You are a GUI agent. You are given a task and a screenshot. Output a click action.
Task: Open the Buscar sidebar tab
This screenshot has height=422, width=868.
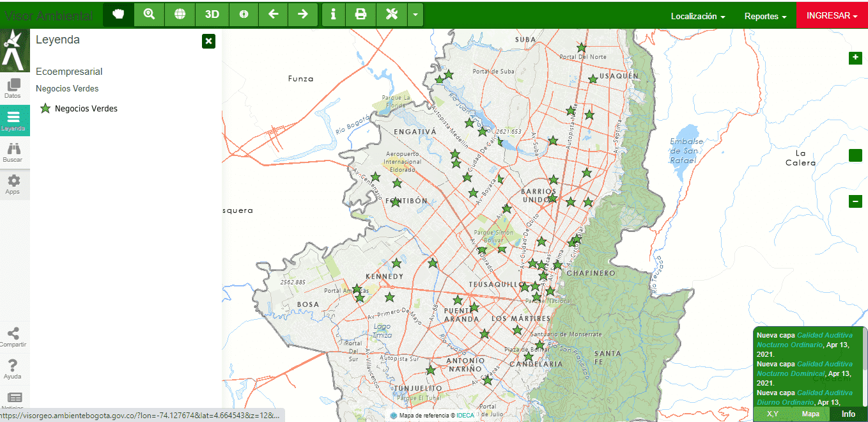pos(13,152)
